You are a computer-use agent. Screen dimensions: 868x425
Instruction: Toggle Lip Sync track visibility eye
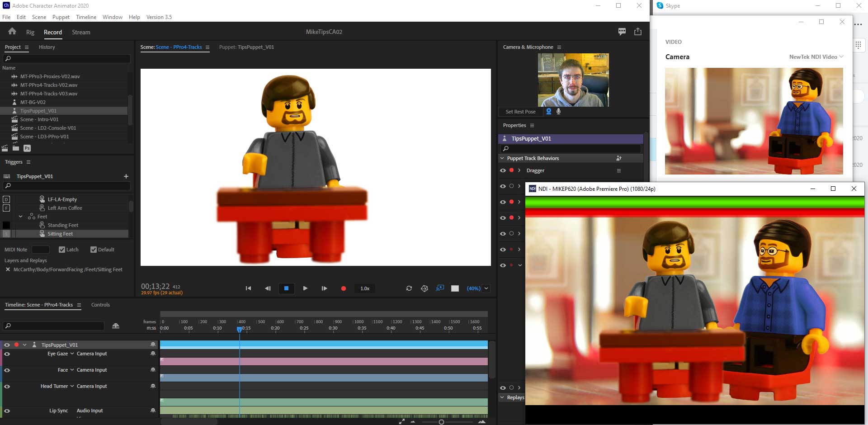7,411
